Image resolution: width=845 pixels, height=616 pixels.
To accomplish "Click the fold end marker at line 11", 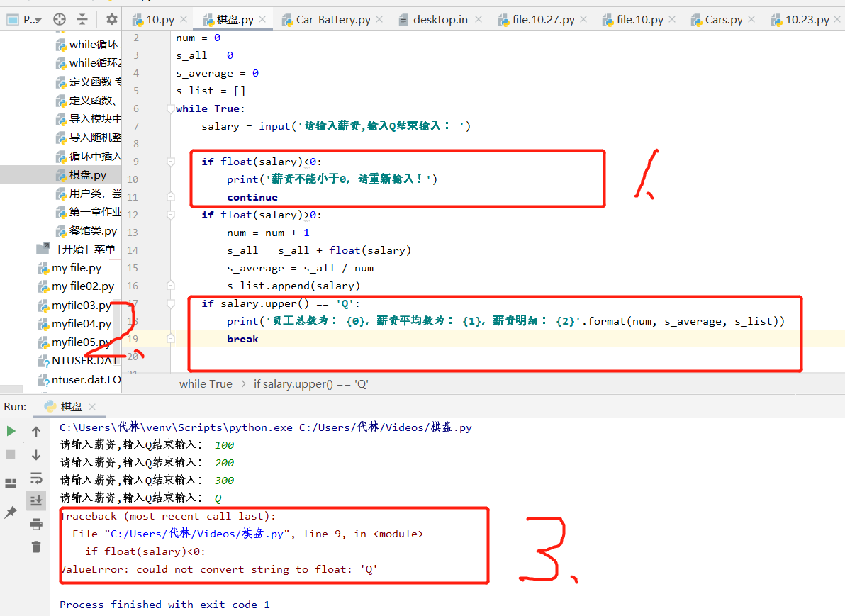I will (x=171, y=197).
